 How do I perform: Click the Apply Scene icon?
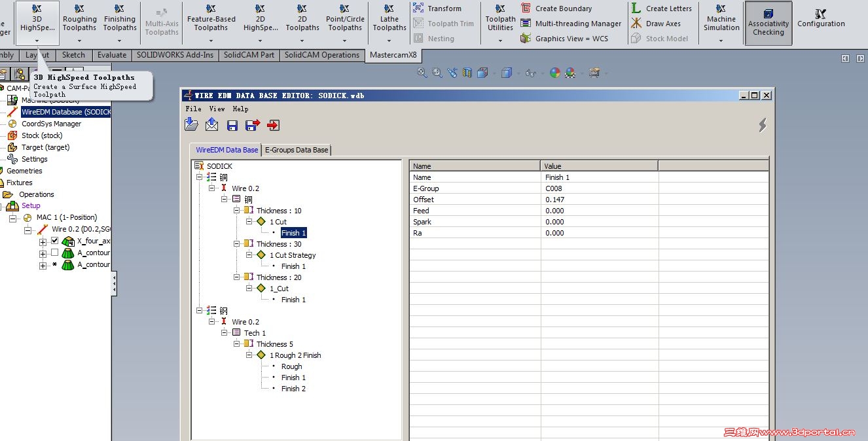[571, 73]
